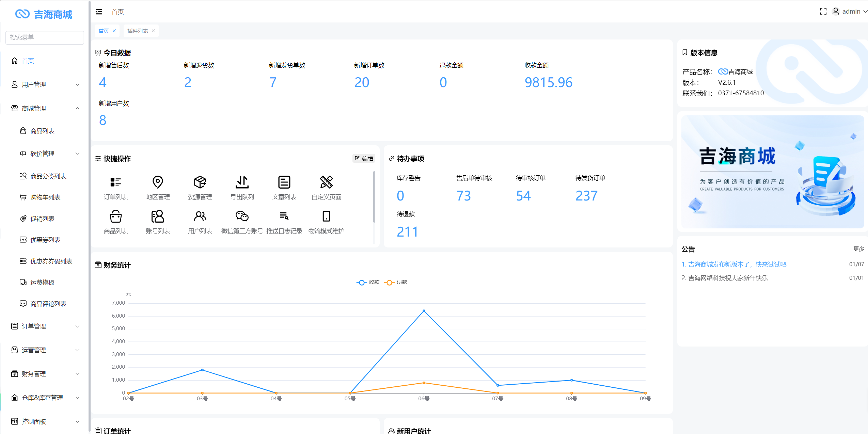Expand the 运营管理 menu
The width and height of the screenshot is (868, 434).
45,350
